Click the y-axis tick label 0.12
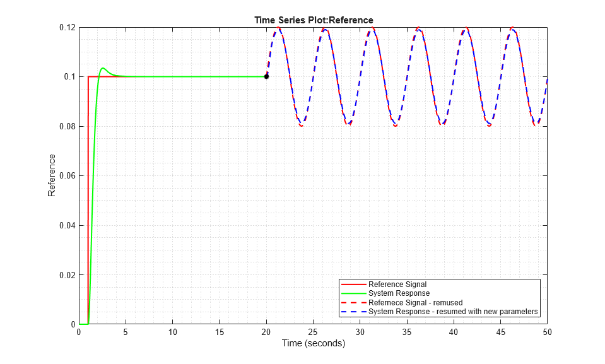This screenshot has width=605, height=364. pyautogui.click(x=66, y=27)
